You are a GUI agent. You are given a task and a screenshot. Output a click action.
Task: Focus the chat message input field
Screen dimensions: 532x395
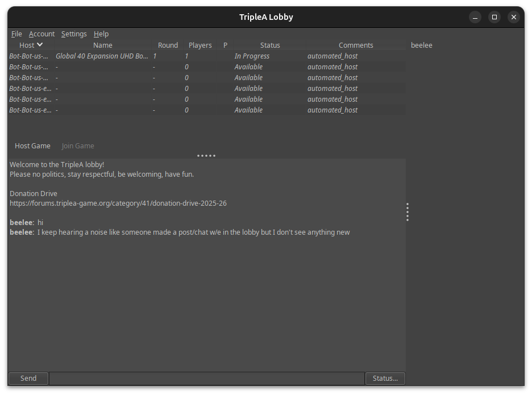coord(207,378)
